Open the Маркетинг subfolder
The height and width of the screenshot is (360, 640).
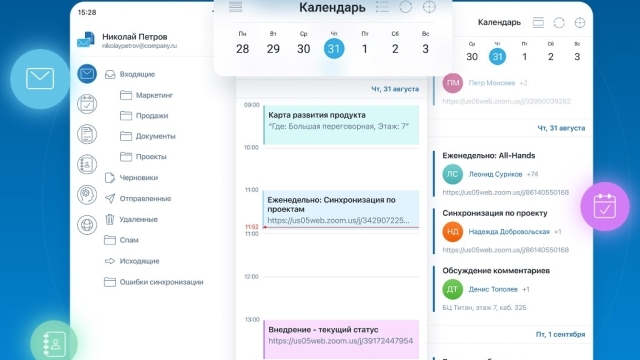(x=154, y=95)
